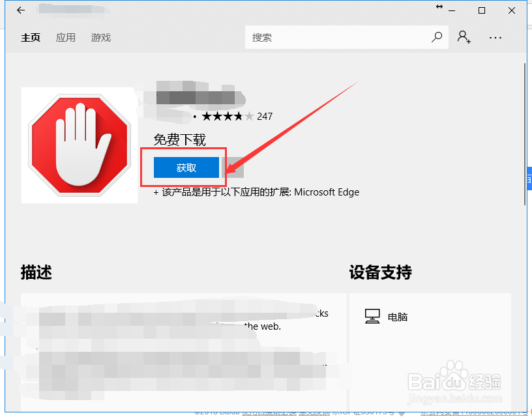Click inside the 搜索 search field

(313, 37)
